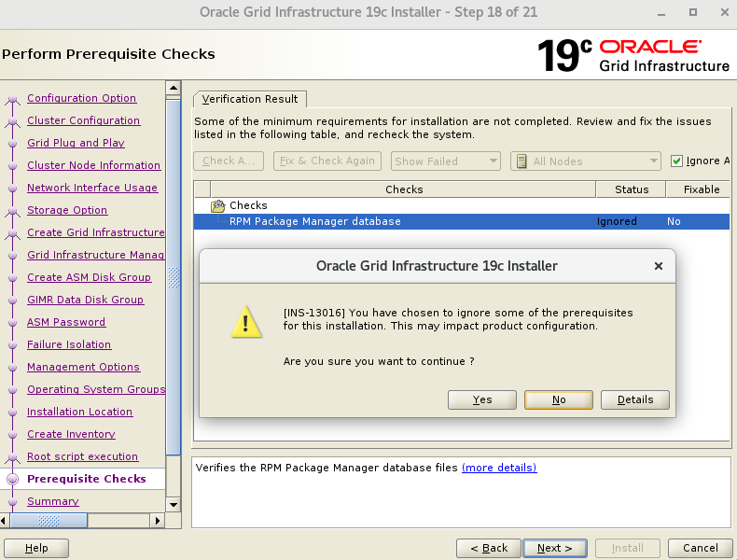
Task: Go to Create ASM Disk Group
Action: [90, 277]
